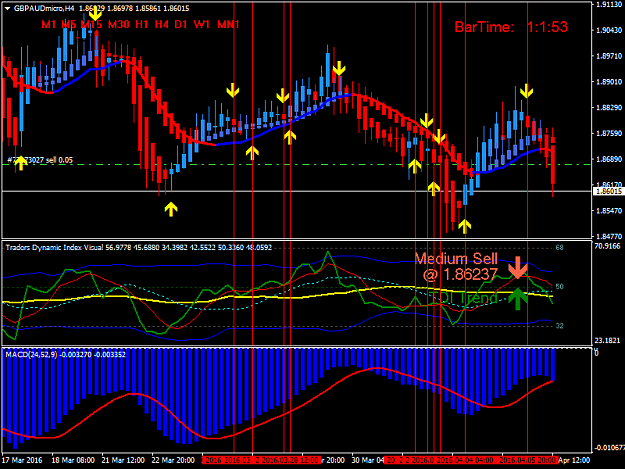This screenshot has width=625, height=469.
Task: Click the 1.90430 price scale label
Action: [609, 30]
